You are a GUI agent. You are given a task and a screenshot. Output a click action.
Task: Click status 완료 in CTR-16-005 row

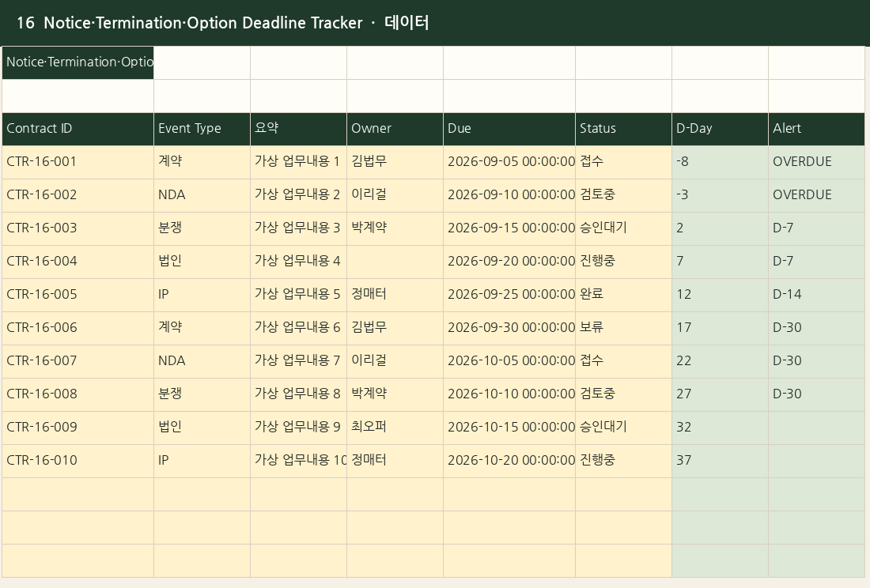pos(624,296)
